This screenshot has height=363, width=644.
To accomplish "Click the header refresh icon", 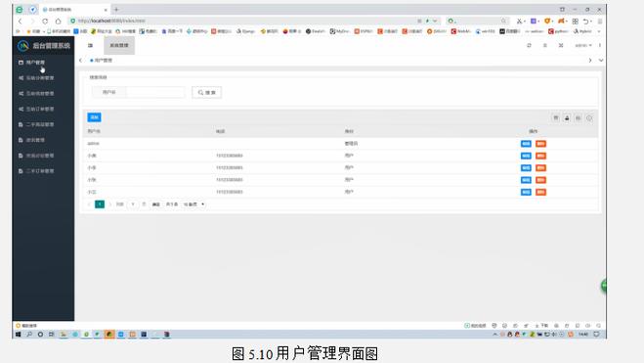I will (x=529, y=46).
